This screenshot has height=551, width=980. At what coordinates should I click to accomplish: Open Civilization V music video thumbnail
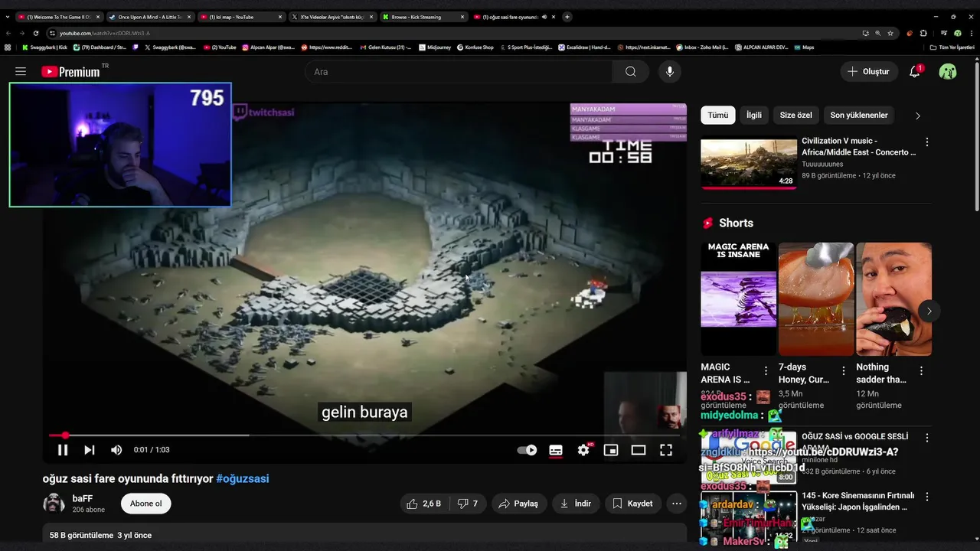[x=749, y=162]
